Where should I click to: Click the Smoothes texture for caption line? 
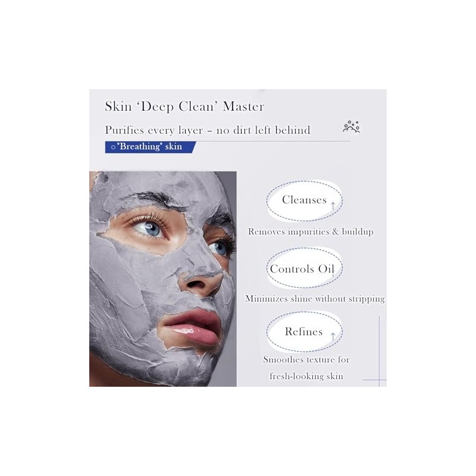point(306,359)
